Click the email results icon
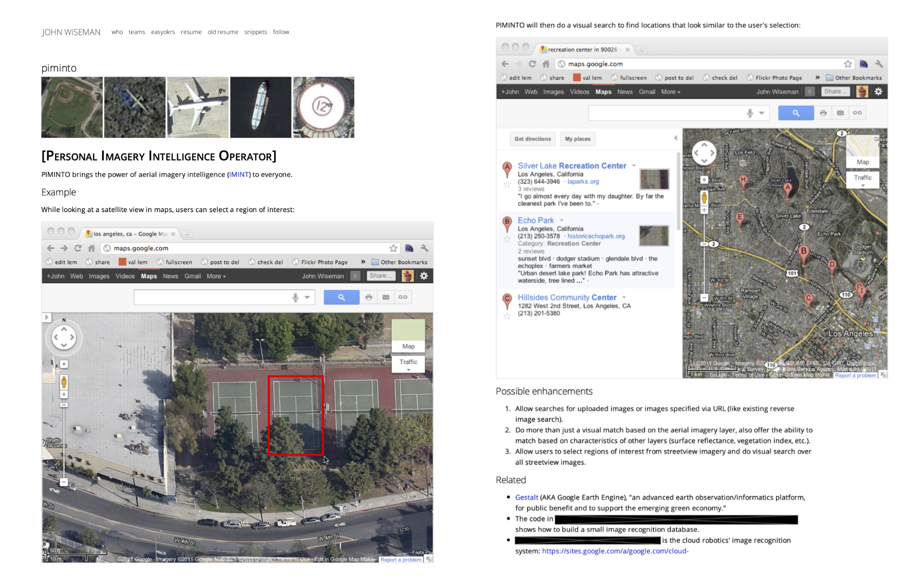909x588 pixels. click(840, 113)
